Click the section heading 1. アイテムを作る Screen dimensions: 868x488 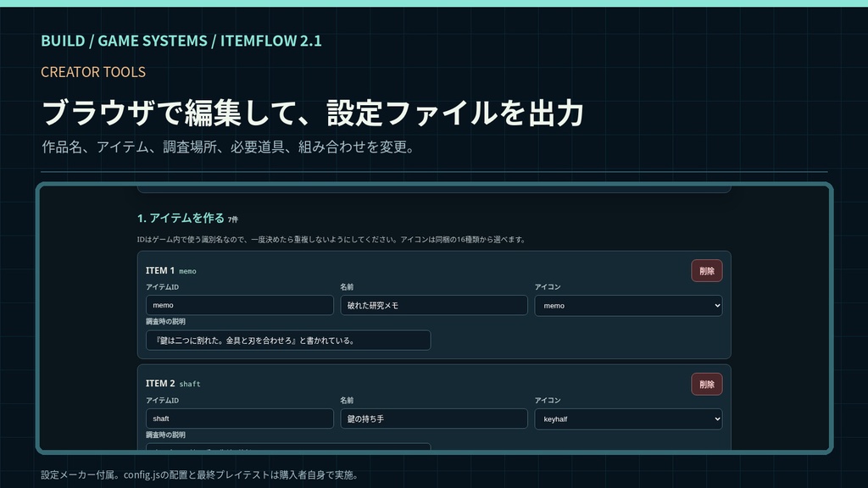pyautogui.click(x=181, y=218)
